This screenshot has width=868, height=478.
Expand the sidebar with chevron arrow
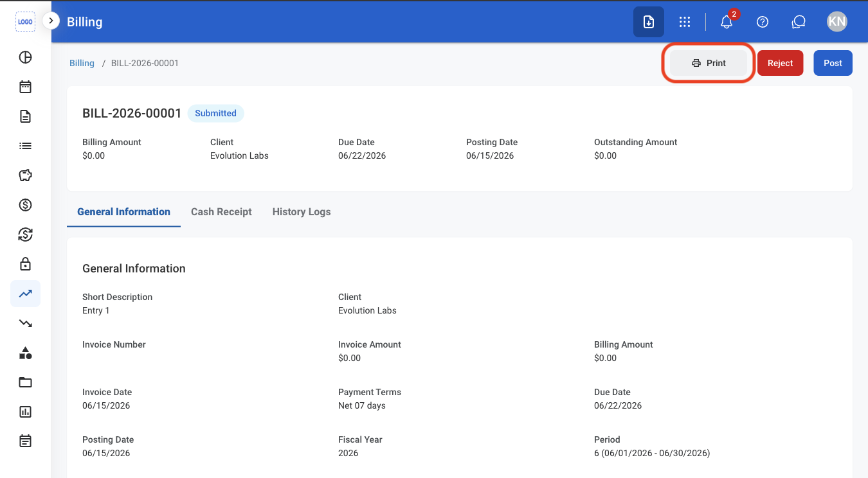coord(51,21)
